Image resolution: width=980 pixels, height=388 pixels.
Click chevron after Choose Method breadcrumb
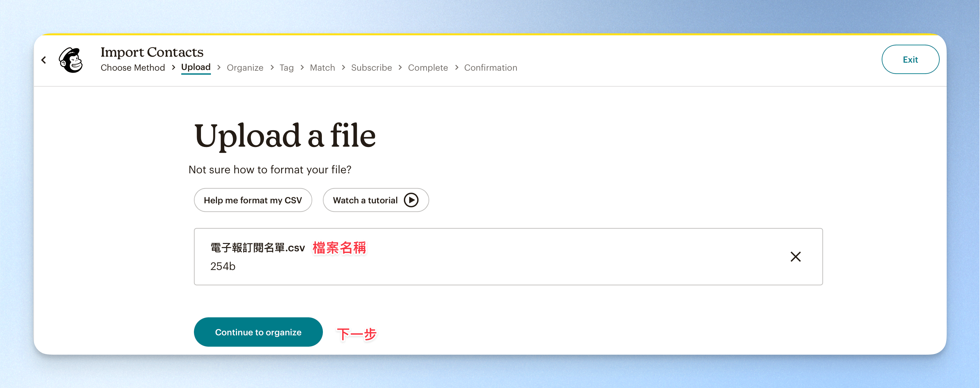(x=174, y=67)
